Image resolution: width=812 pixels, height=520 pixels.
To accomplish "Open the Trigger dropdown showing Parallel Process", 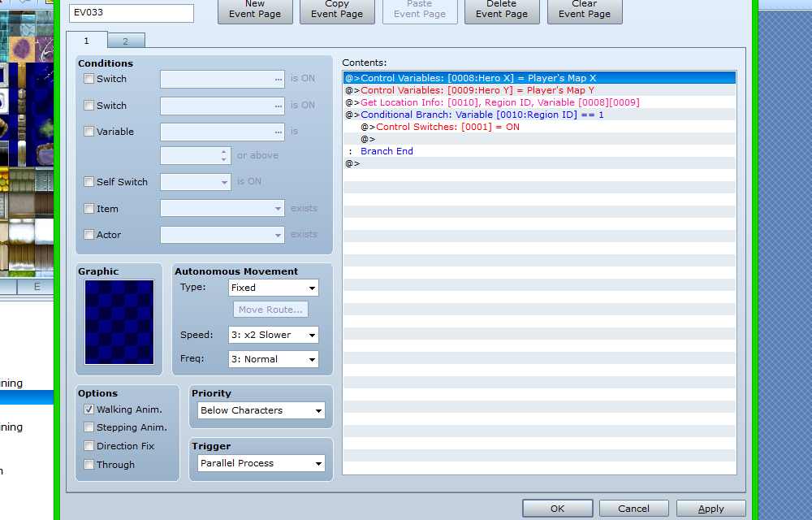I will point(261,463).
